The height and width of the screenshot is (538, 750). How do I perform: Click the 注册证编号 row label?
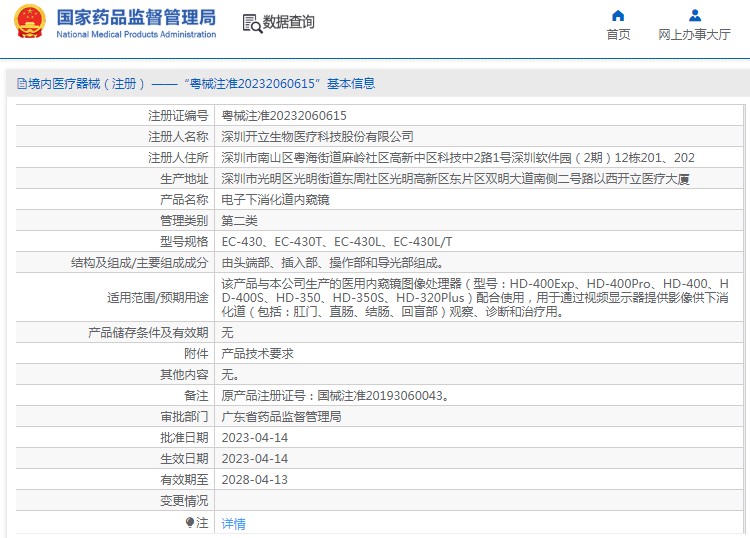click(x=178, y=116)
